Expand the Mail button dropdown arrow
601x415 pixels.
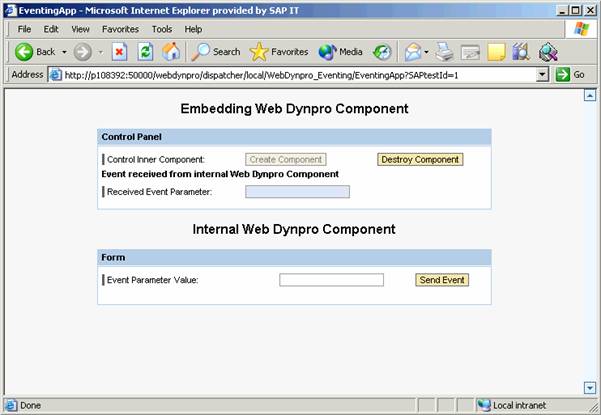tap(427, 52)
